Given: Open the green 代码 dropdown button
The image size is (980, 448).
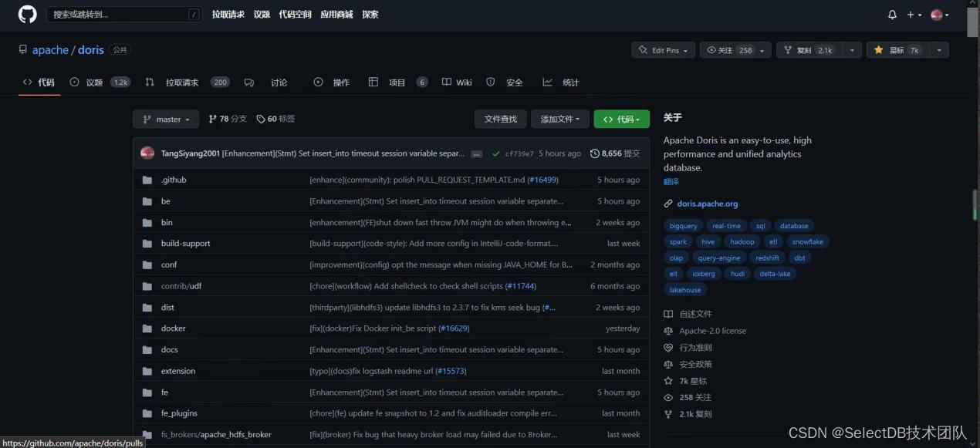Looking at the screenshot, I should coord(622,119).
